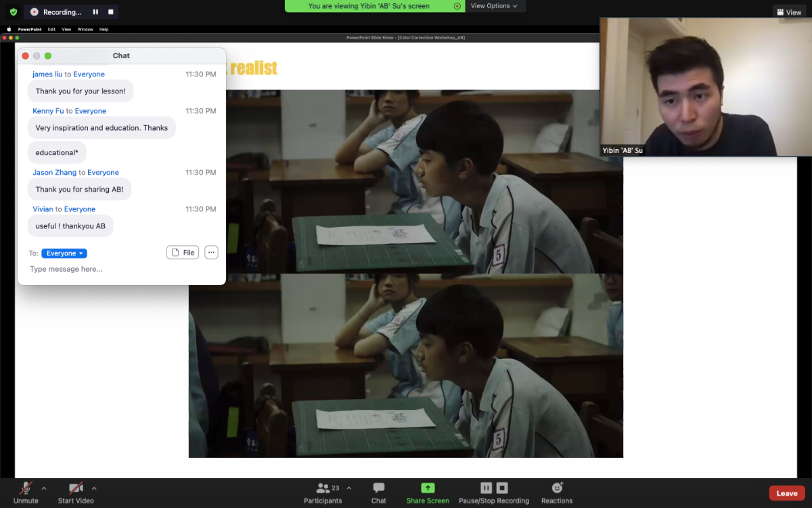The height and width of the screenshot is (508, 812).
Task: Open the View menu in the menu bar
Action: coord(66,29)
